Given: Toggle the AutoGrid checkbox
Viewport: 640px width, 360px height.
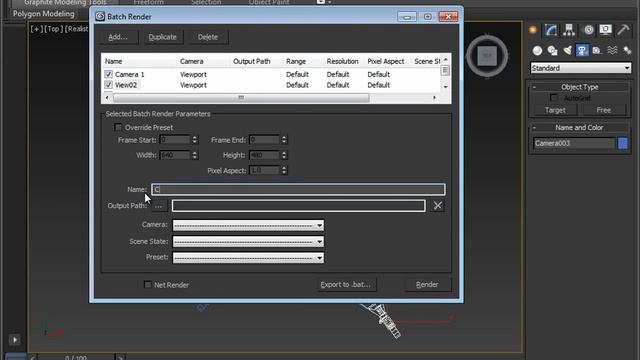Looking at the screenshot, I should 553,98.
